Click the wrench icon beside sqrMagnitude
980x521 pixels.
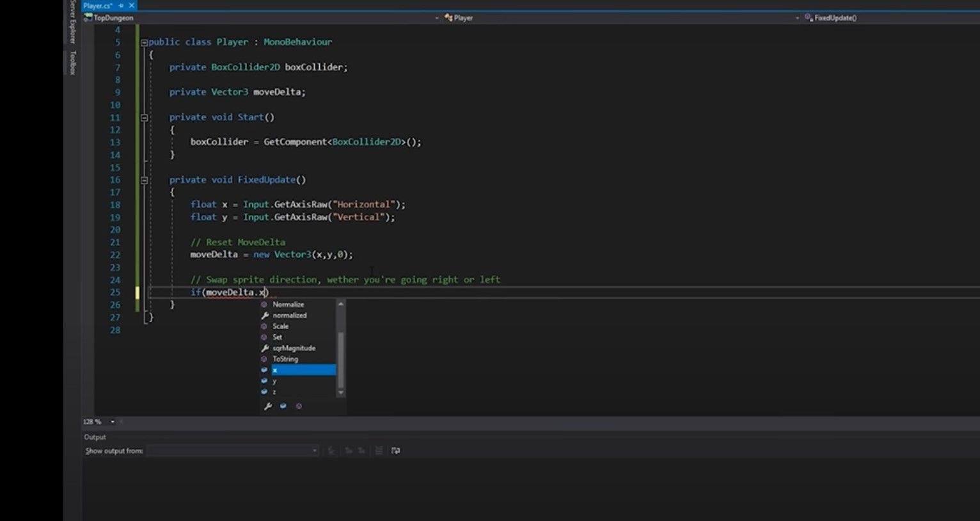[x=264, y=348]
